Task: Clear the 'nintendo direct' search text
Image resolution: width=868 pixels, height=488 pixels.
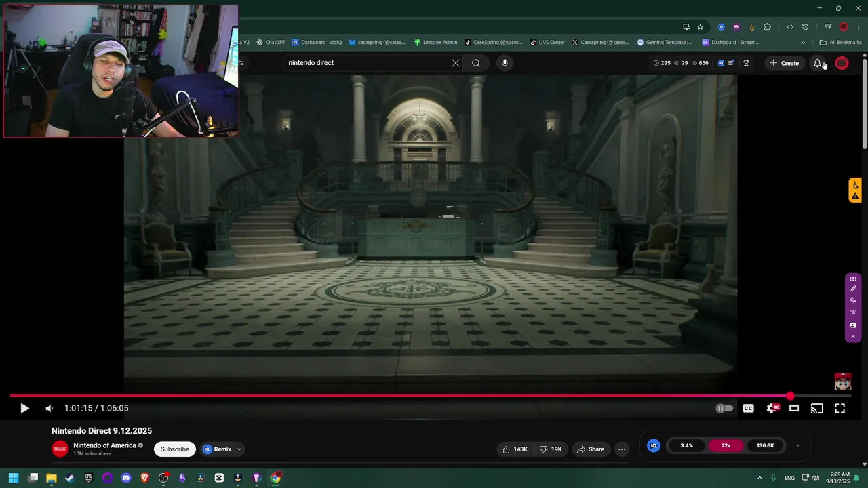Action: click(456, 63)
